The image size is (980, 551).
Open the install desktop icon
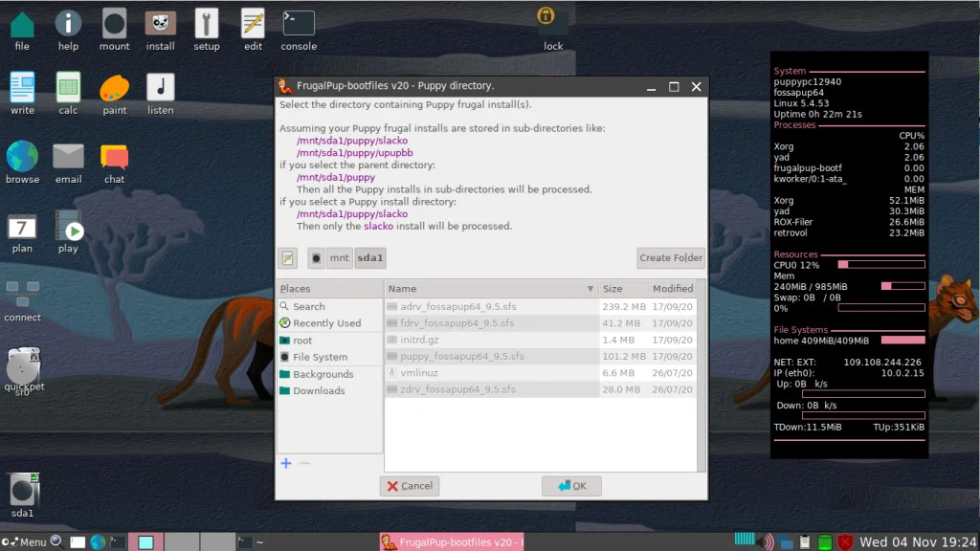[x=160, y=30]
